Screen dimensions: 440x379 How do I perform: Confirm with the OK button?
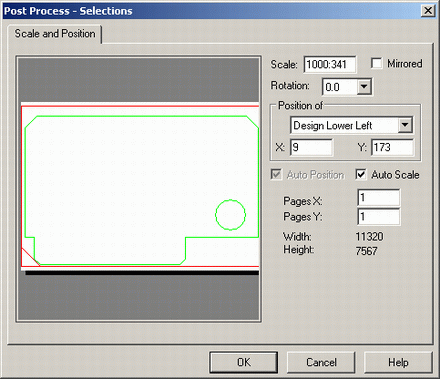[244, 362]
